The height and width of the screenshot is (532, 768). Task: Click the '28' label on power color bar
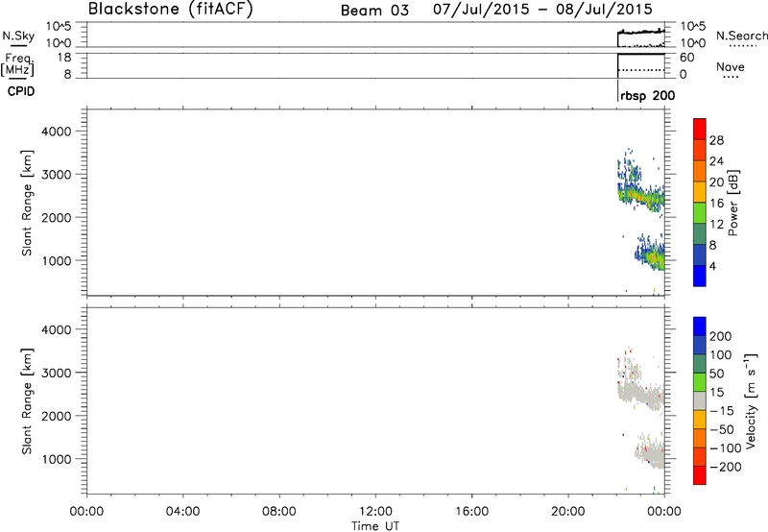(716, 140)
